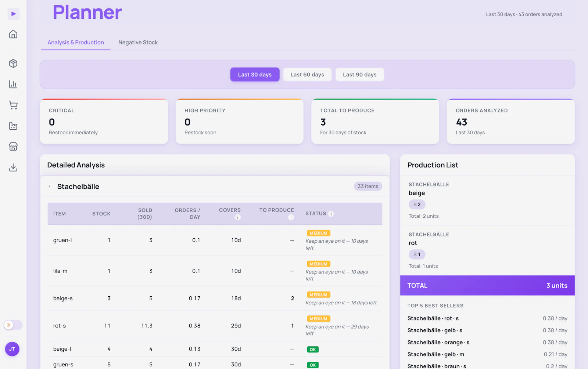588x369 pixels.
Task: Click 'Total: 2 units' under beige
Action: [424, 216]
